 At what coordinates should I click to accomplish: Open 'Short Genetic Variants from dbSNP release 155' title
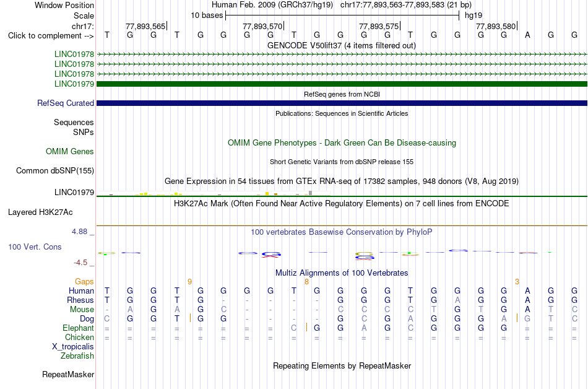342,162
